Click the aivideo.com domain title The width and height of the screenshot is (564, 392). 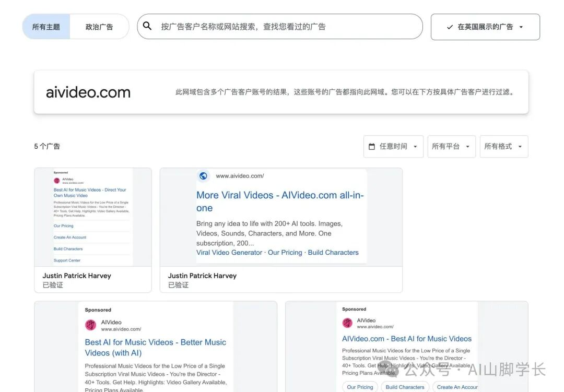point(88,92)
